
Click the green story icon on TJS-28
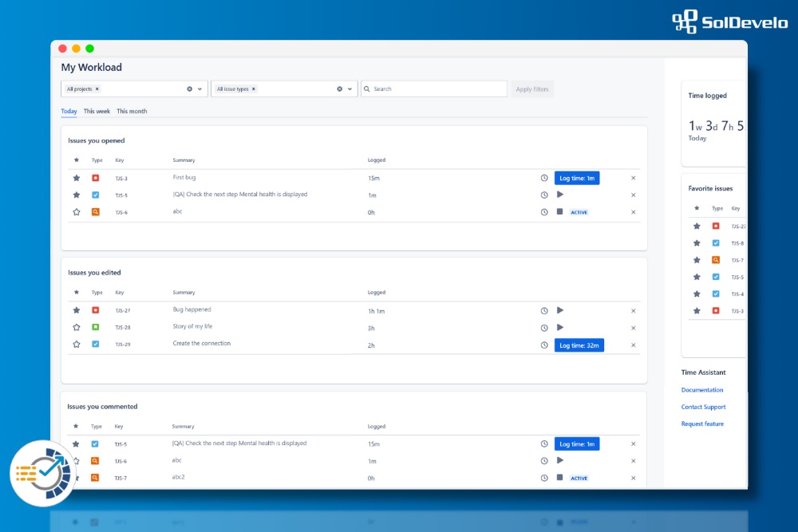tap(95, 327)
